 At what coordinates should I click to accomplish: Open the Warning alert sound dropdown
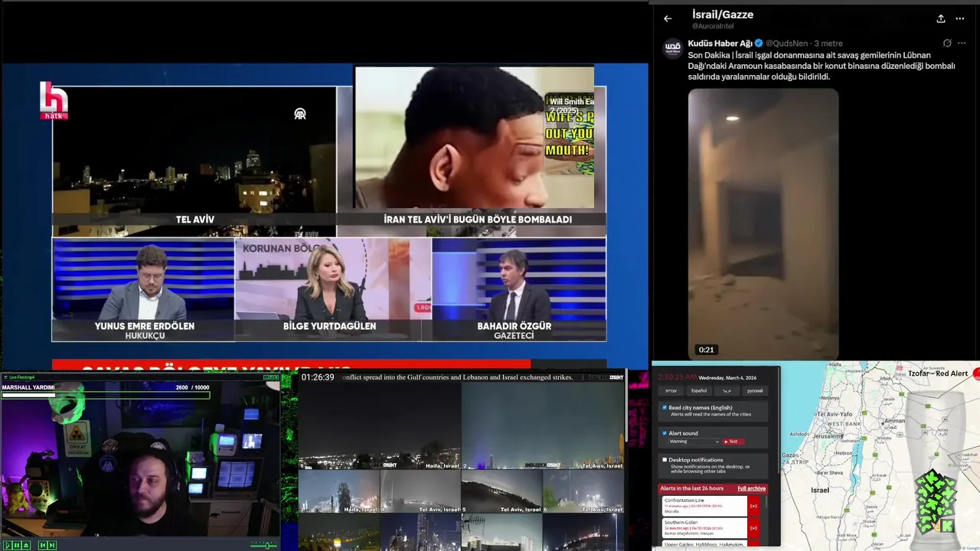tap(694, 442)
